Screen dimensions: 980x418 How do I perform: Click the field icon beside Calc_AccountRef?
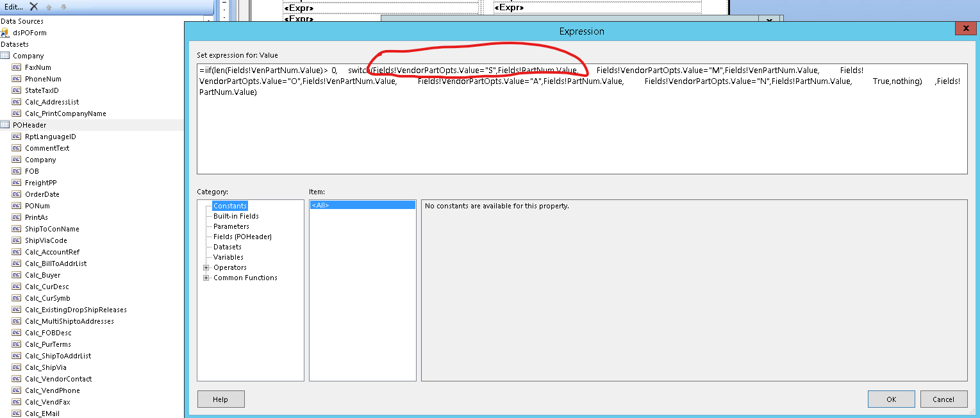17,252
